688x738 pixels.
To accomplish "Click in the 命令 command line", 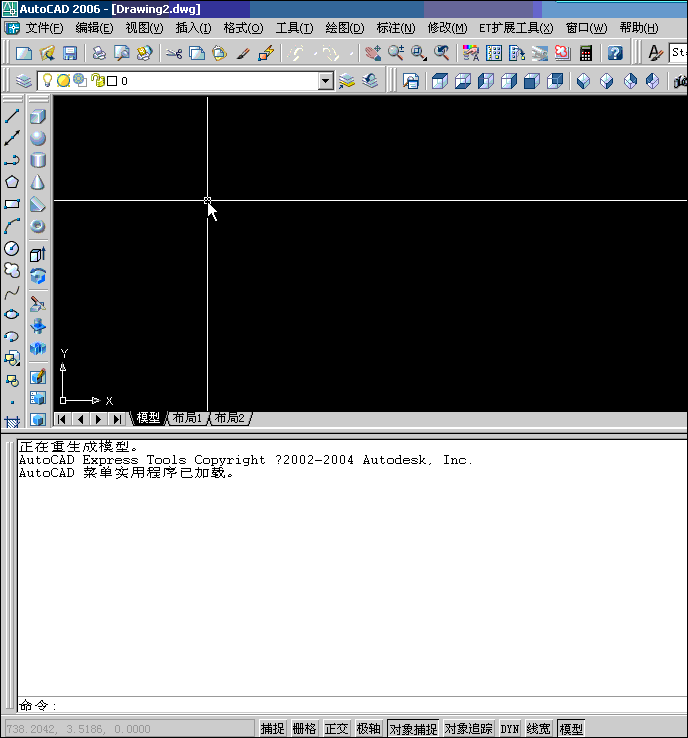I will point(352,705).
